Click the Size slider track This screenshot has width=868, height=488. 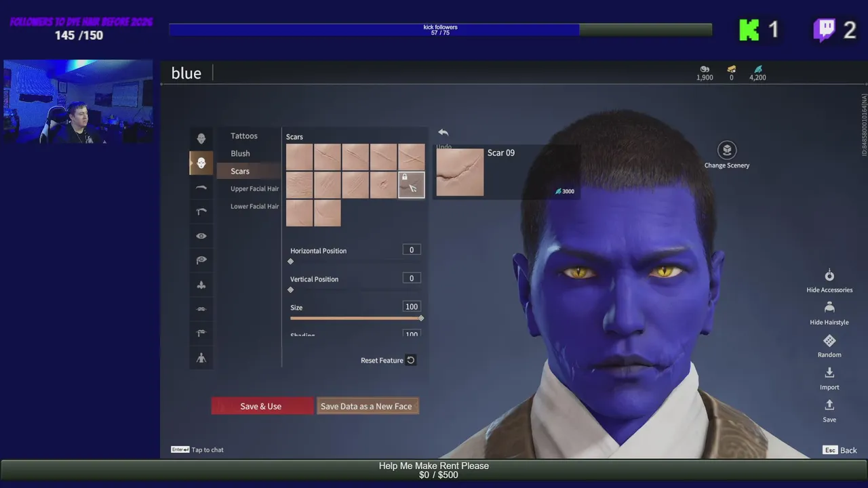(355, 318)
